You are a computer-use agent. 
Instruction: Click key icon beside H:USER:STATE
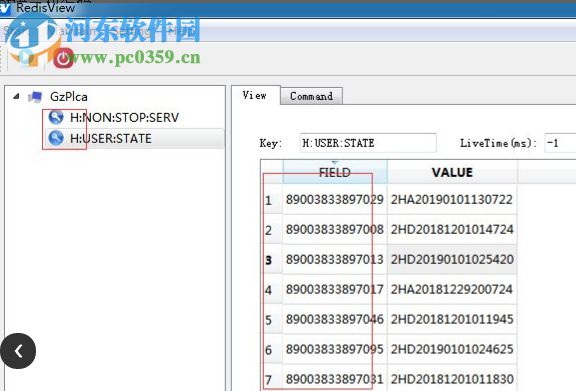(x=56, y=138)
